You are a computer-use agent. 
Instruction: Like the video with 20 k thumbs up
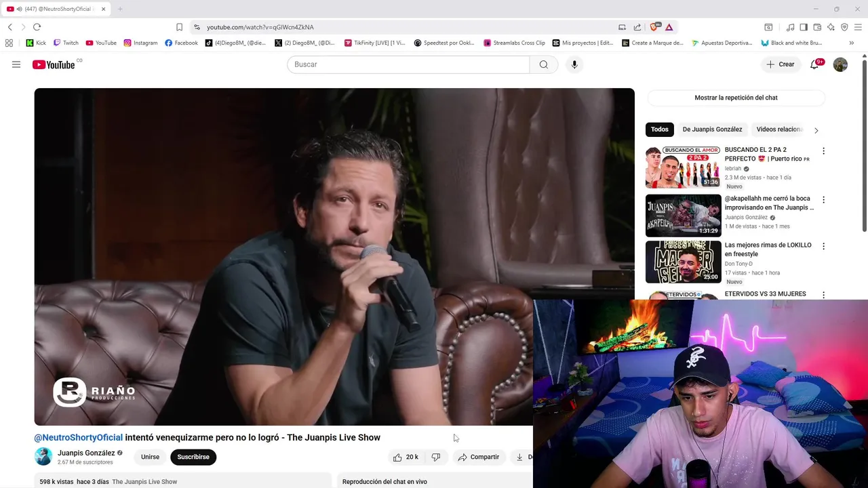coord(406,457)
